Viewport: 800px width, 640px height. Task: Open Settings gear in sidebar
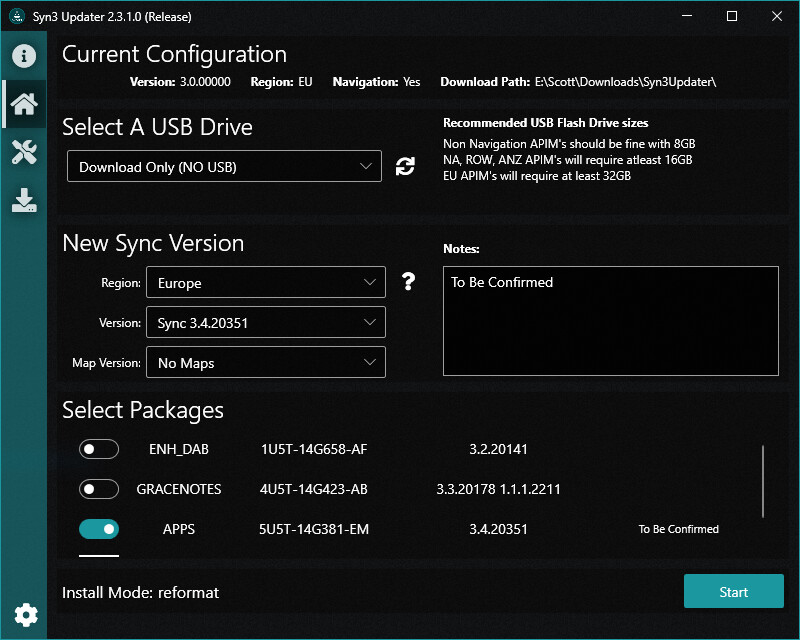pyautogui.click(x=24, y=614)
